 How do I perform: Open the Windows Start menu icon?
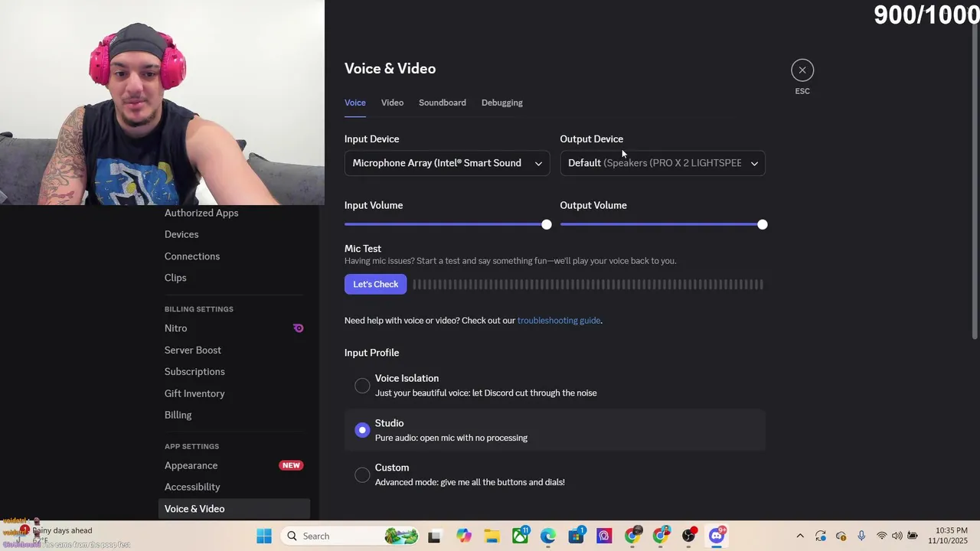tap(264, 536)
